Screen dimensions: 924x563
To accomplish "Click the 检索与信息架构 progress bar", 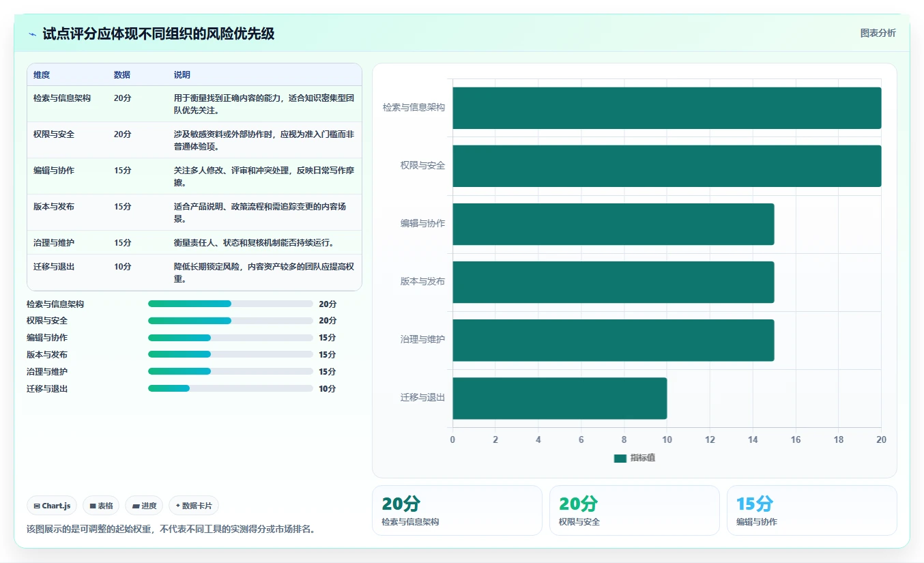I will pos(230,304).
